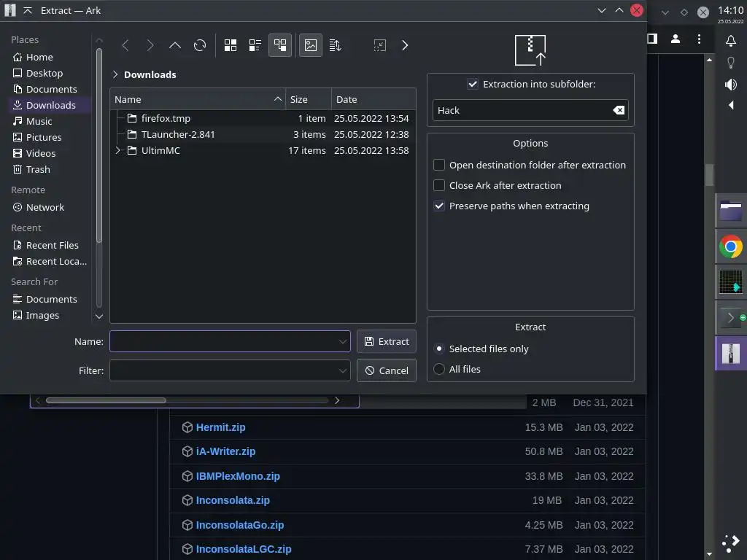Click the Cancel button
Viewport: 747px width, 560px height.
point(387,370)
